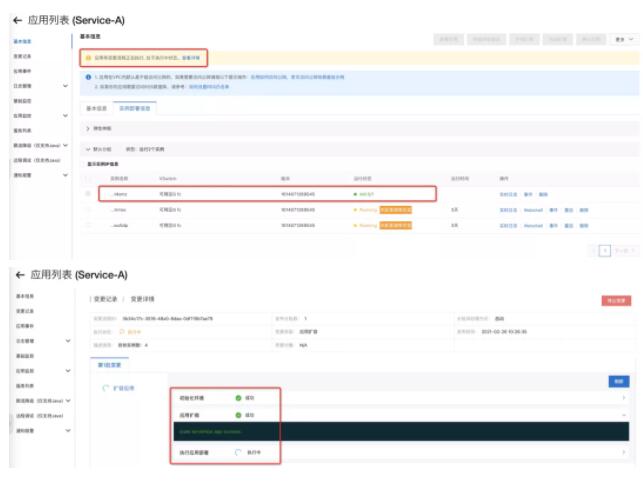Open 变更记录 in the top sidebar

(x=22, y=56)
